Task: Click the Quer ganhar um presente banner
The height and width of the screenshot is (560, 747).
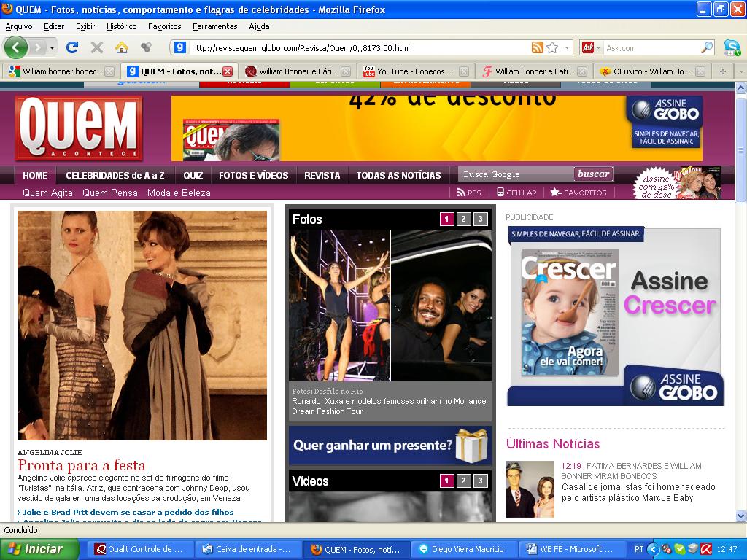Action: pos(390,446)
